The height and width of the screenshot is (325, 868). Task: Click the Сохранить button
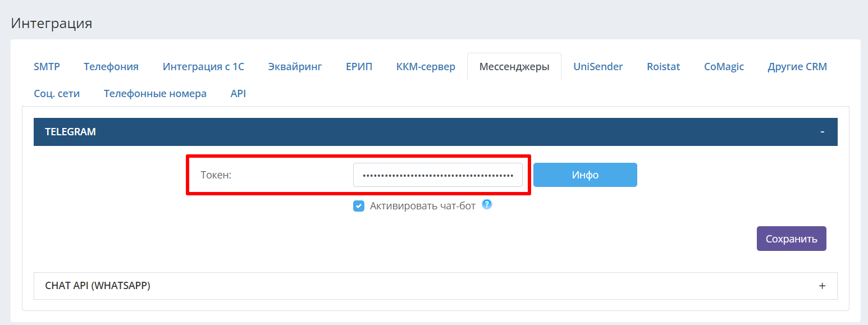(791, 239)
